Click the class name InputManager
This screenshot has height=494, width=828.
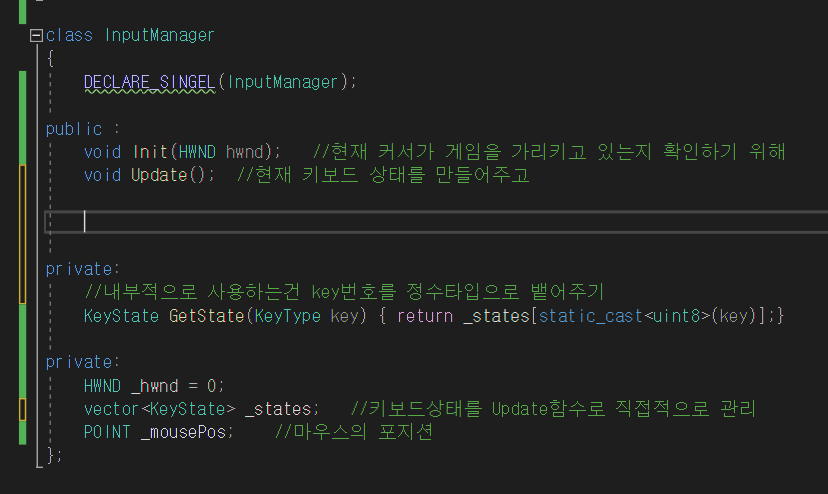[x=159, y=35]
